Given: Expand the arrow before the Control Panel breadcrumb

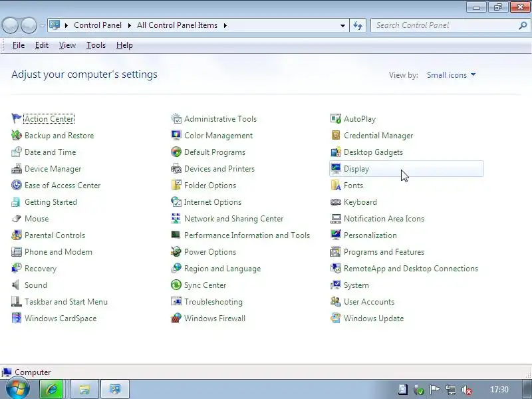Looking at the screenshot, I should [x=66, y=25].
